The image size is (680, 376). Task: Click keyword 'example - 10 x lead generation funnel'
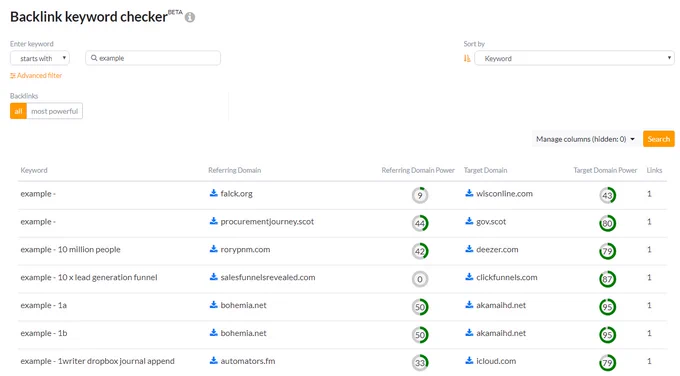89,277
